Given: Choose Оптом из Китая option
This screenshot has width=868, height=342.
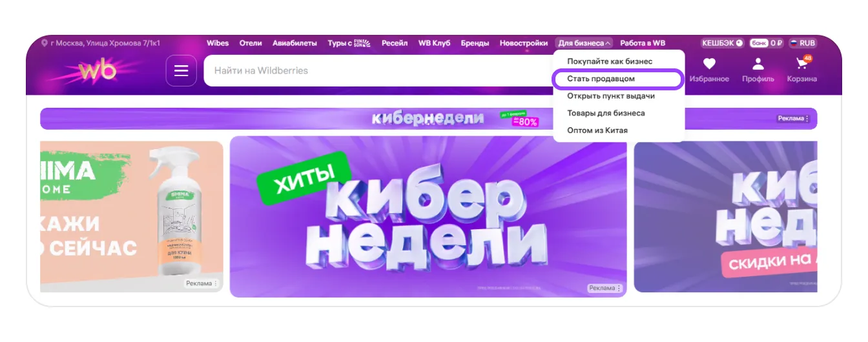Looking at the screenshot, I should 597,130.
